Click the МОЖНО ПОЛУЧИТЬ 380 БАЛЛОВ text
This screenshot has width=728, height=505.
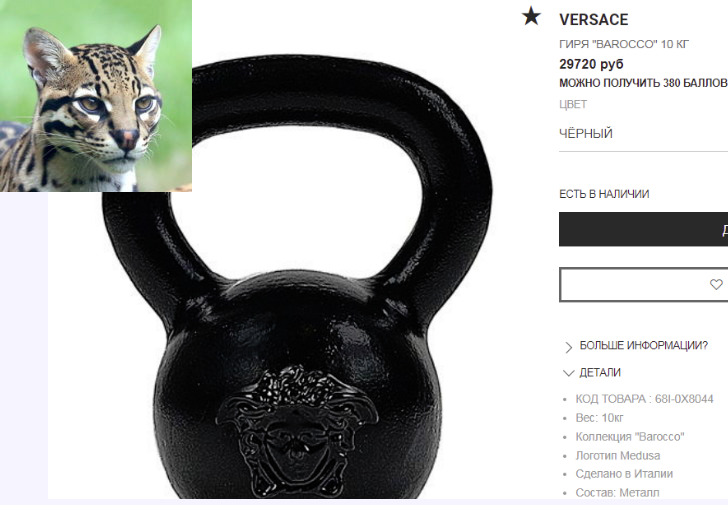(644, 83)
